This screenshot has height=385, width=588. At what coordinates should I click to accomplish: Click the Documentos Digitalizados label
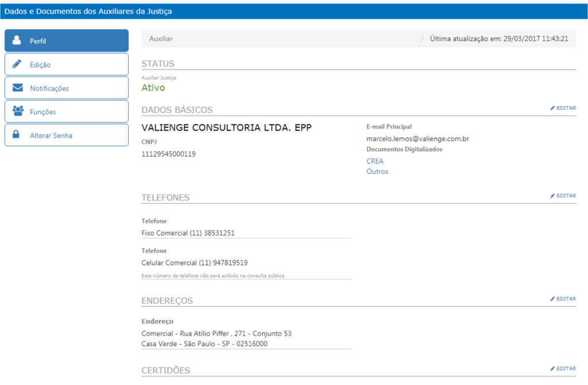click(404, 149)
